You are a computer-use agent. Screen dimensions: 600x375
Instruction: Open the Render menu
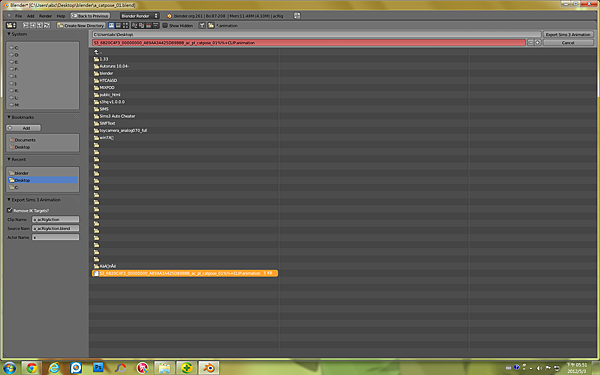coord(45,16)
